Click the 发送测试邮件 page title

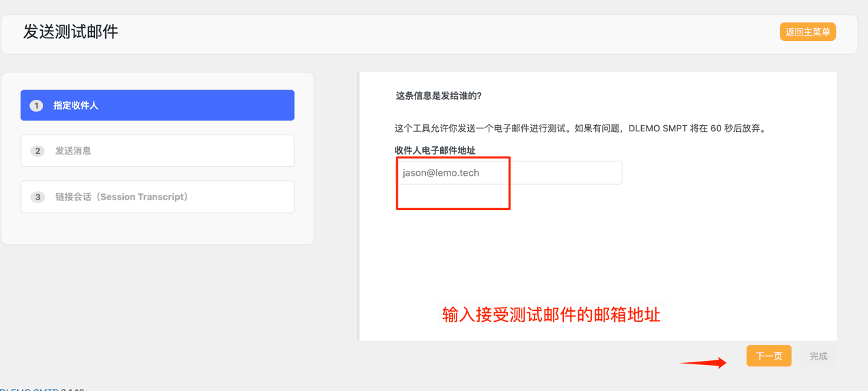[70, 32]
